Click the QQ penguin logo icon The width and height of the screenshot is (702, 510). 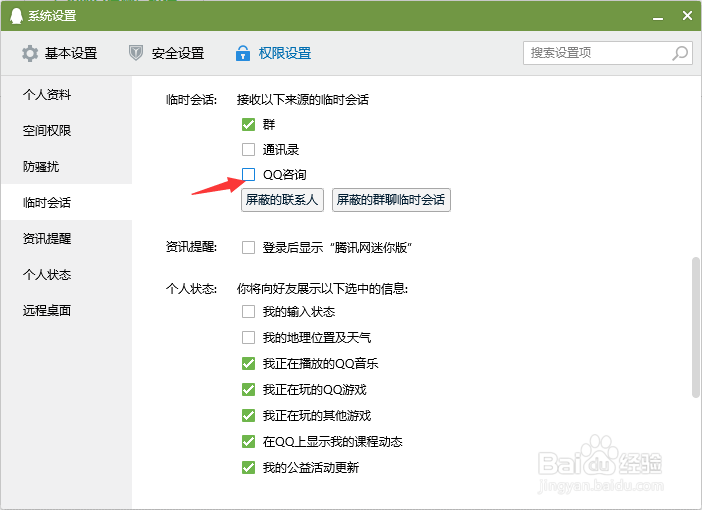pos(16,16)
